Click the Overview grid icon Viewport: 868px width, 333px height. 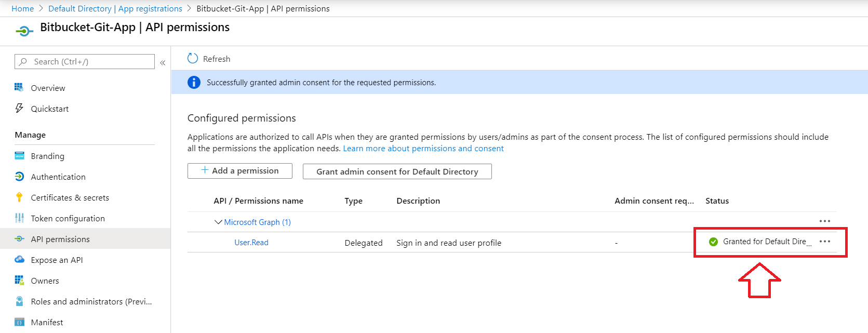(x=19, y=87)
